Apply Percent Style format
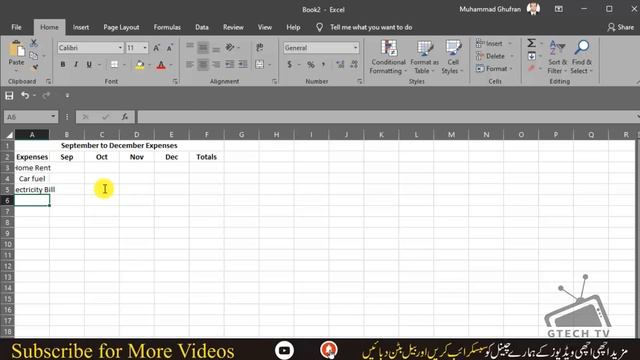Image resolution: width=640 pixels, height=360 pixels. coord(311,64)
